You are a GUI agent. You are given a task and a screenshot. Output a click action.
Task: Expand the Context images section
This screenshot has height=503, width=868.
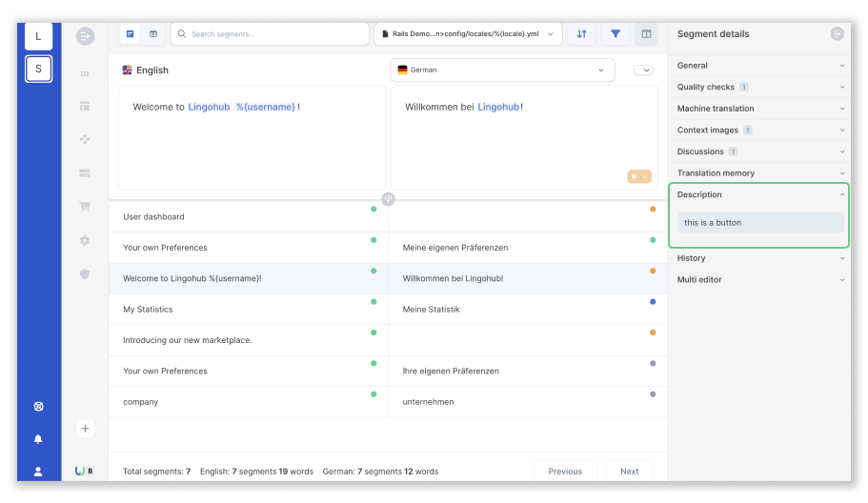pyautogui.click(x=759, y=131)
